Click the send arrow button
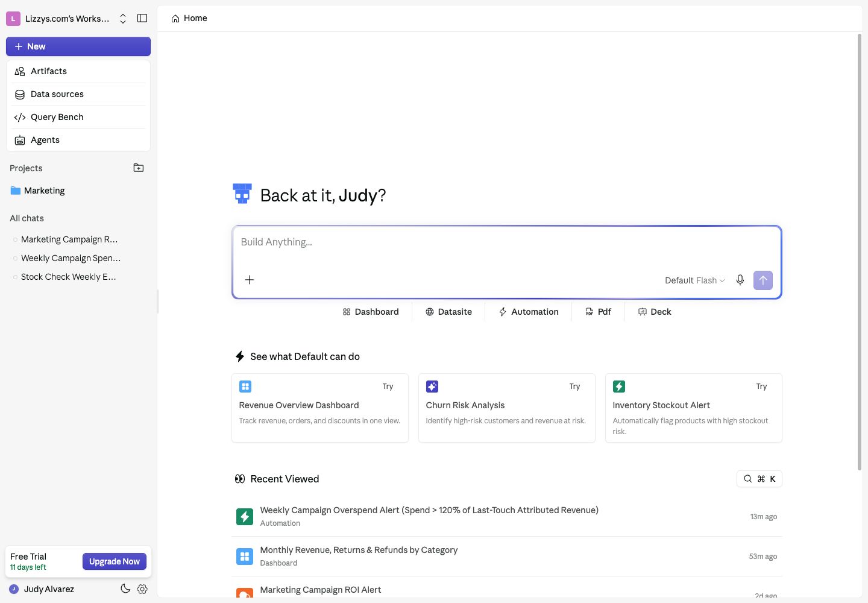 763,280
